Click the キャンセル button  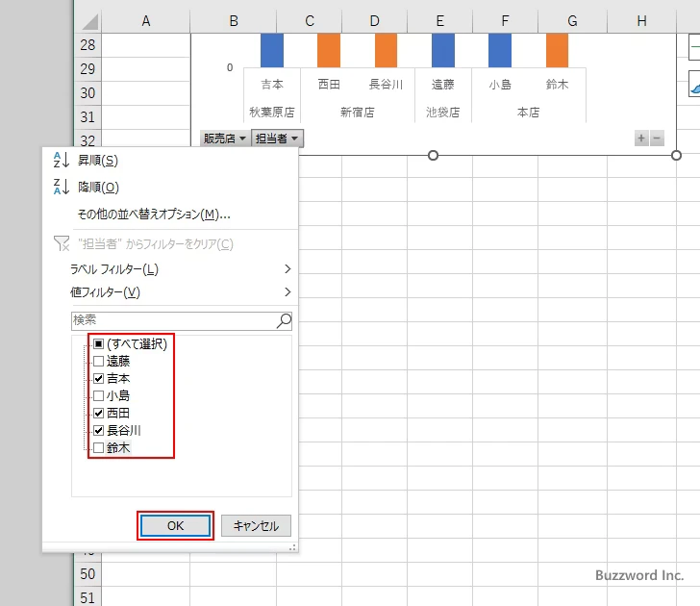tap(256, 525)
